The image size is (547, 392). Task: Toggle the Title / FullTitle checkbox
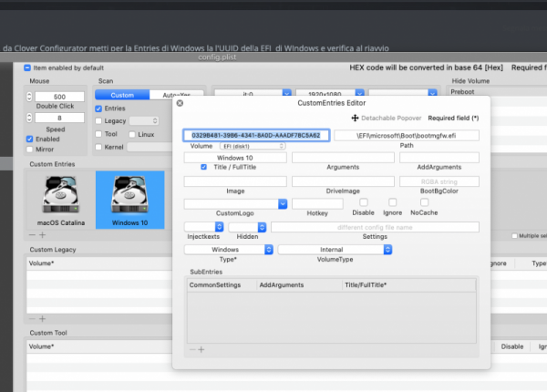(203, 168)
